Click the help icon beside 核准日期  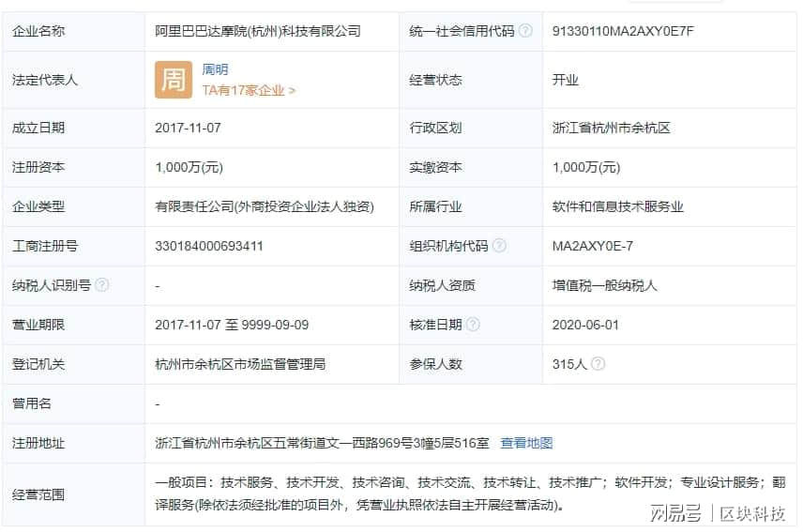coord(473,324)
